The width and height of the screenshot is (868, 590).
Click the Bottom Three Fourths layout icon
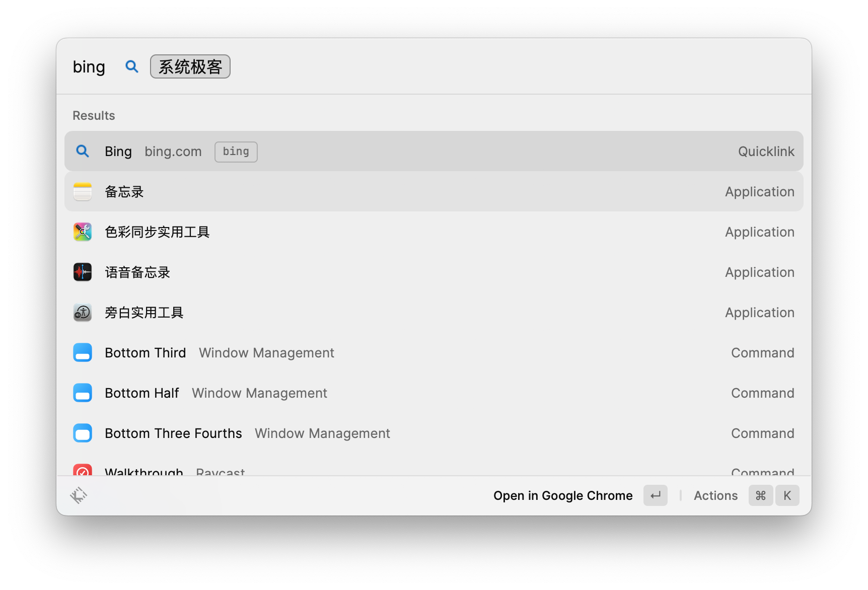click(83, 433)
